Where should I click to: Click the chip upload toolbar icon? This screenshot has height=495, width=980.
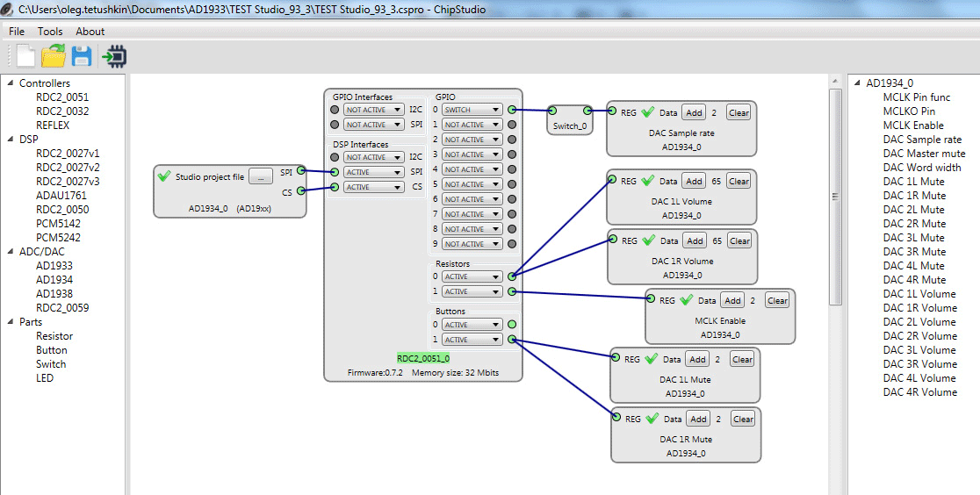click(x=114, y=56)
